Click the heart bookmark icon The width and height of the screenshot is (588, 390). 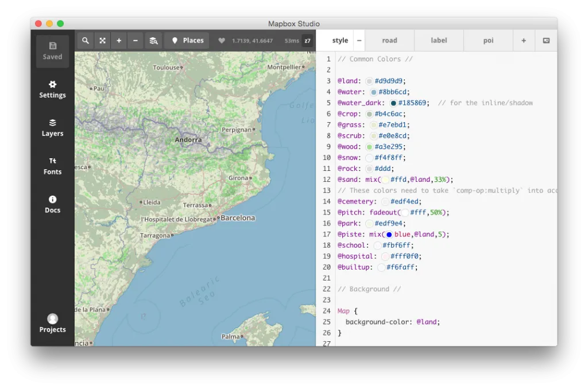click(222, 41)
